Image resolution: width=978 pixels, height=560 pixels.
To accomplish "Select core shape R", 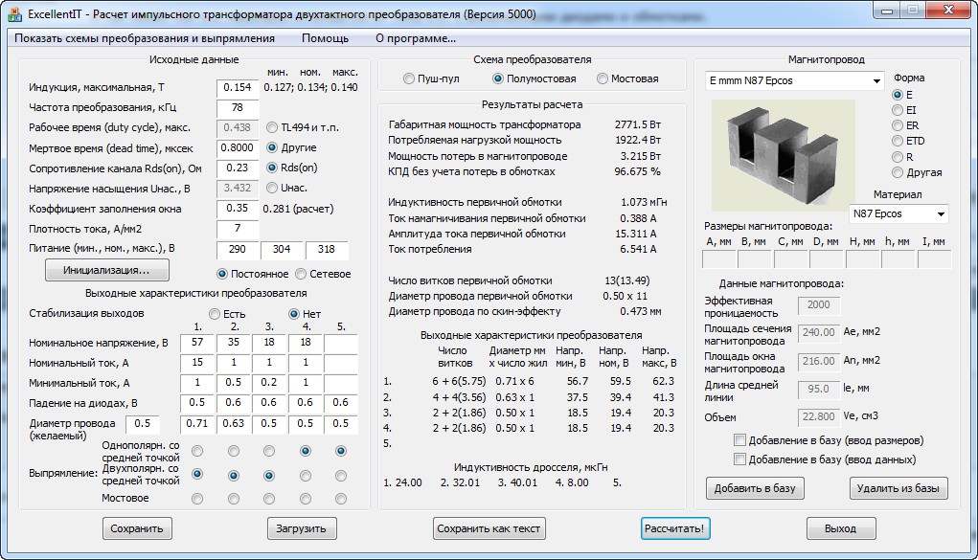I will (897, 157).
